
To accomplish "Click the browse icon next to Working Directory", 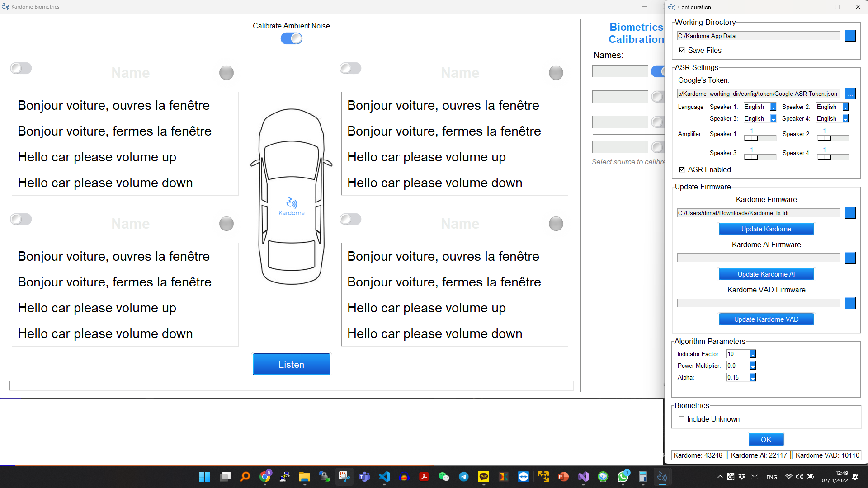I will click(x=850, y=36).
